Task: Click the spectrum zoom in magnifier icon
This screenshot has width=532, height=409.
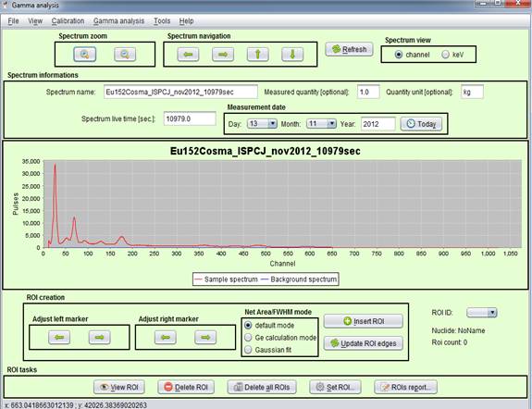Action: pyautogui.click(x=85, y=55)
